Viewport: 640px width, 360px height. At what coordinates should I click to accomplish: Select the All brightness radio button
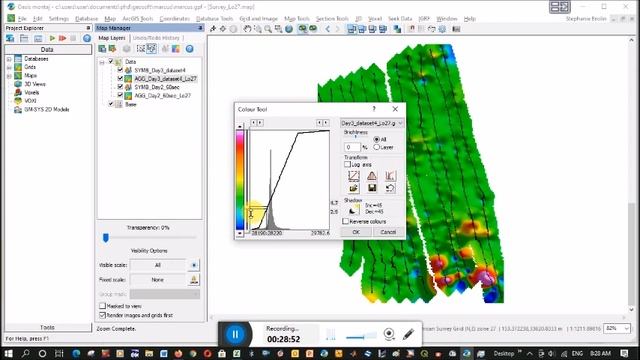tap(377, 139)
